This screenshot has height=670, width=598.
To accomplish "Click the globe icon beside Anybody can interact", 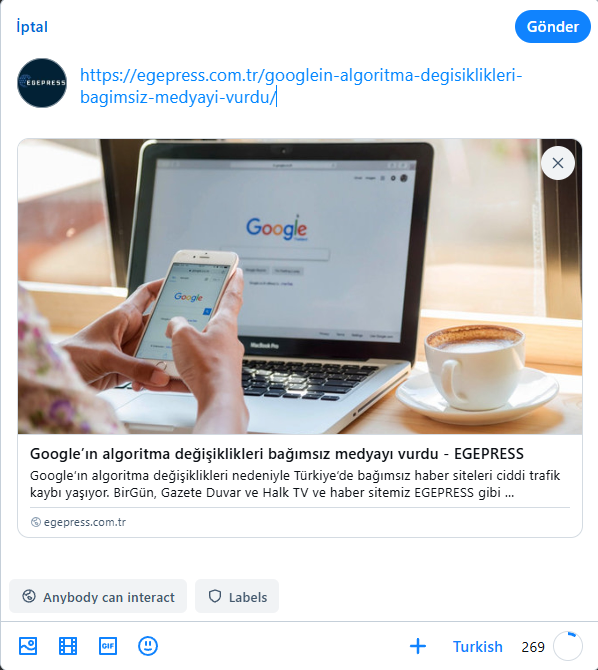I will coord(29,596).
